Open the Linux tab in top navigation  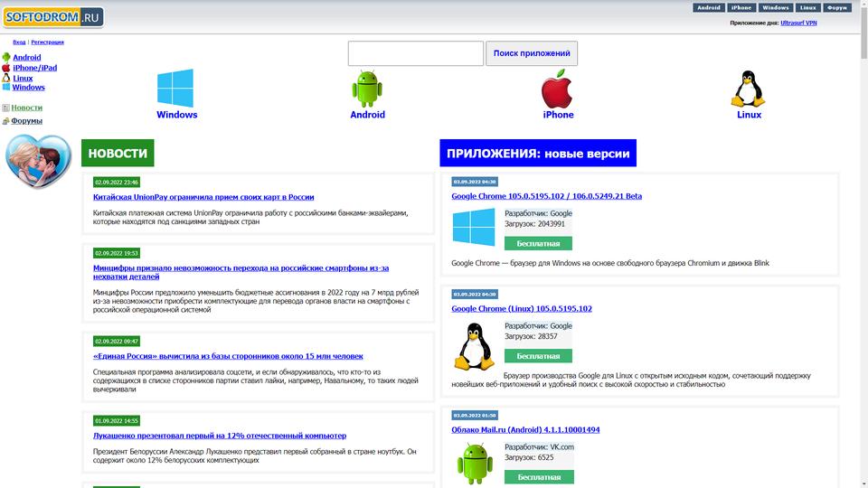click(807, 8)
